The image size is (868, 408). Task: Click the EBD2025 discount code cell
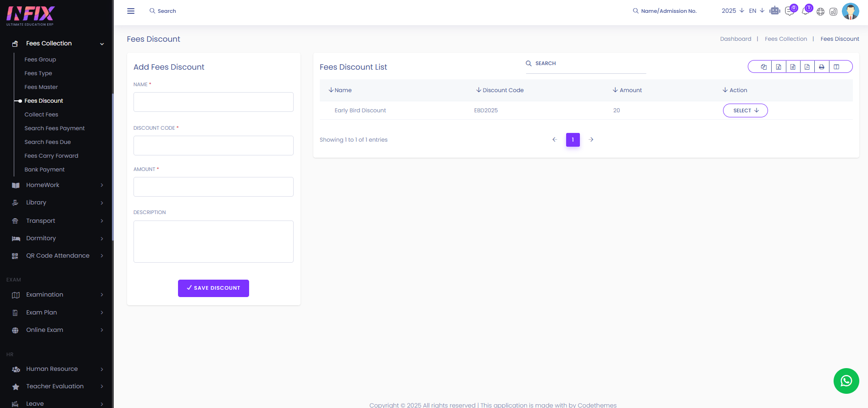[486, 110]
